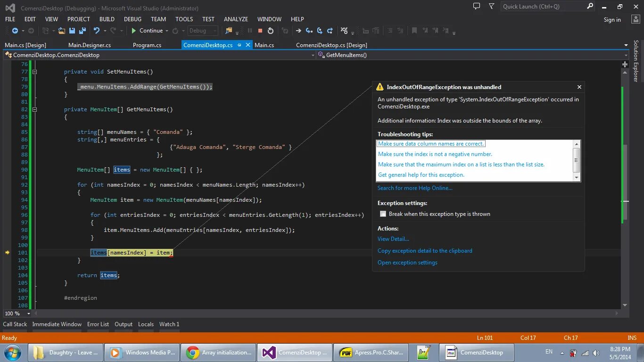This screenshot has width=644, height=362.
Task: Close the IndexOutOfRangeException popup
Action: coord(579,87)
